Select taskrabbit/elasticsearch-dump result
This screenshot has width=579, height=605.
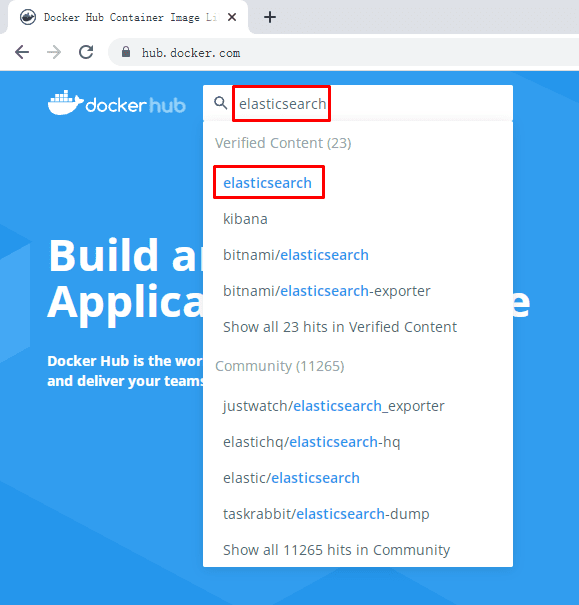[326, 514]
